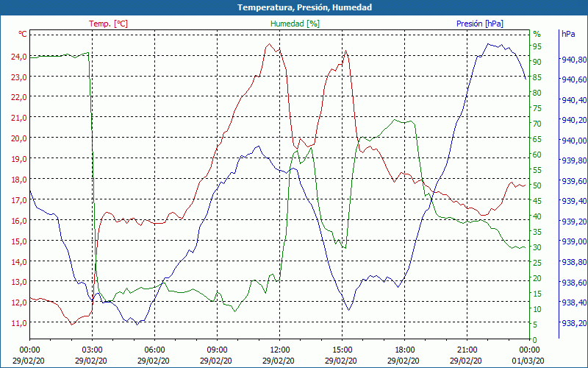Click the 55 humidity axis value
The width and height of the screenshot is (588, 368).
click(x=537, y=170)
